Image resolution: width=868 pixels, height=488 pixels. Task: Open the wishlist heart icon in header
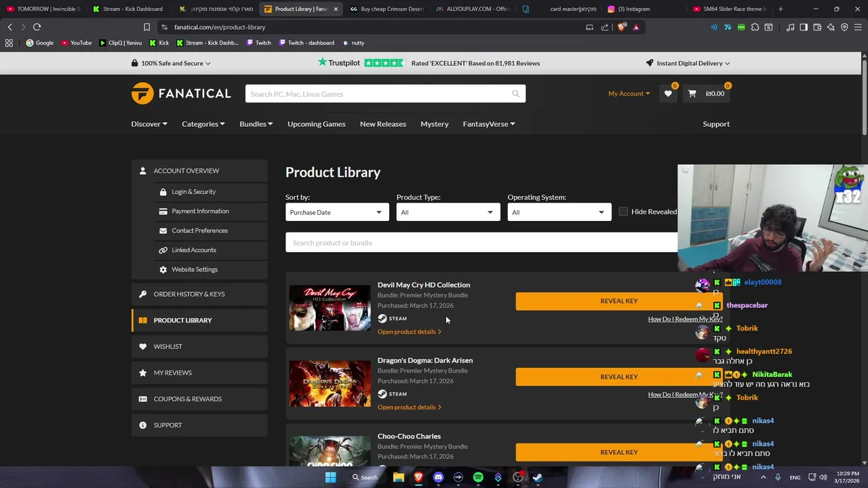[668, 94]
